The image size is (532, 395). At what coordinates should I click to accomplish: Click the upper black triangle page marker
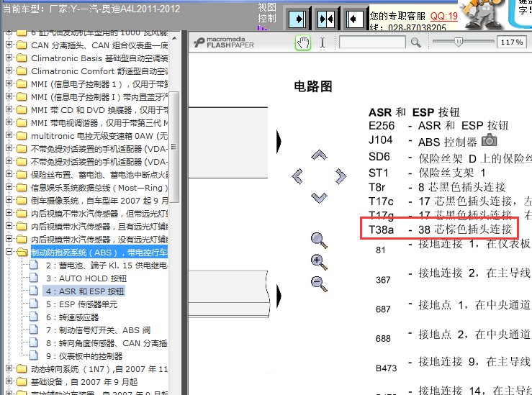(x=279, y=142)
